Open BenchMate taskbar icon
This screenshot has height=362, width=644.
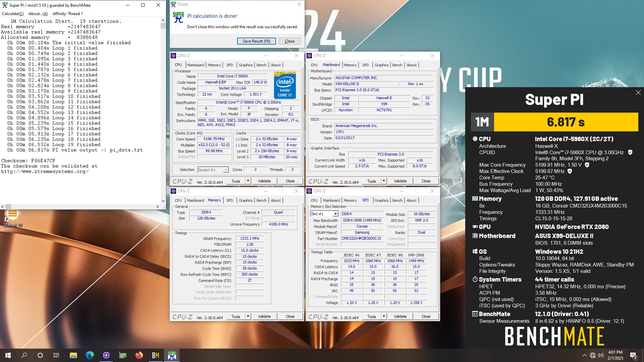pyautogui.click(x=156, y=355)
